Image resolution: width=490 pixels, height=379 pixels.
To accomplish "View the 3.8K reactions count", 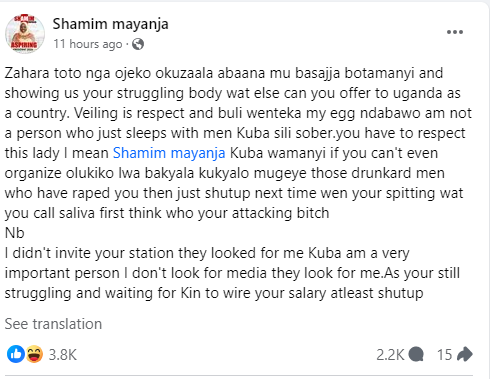I will coord(63,355).
